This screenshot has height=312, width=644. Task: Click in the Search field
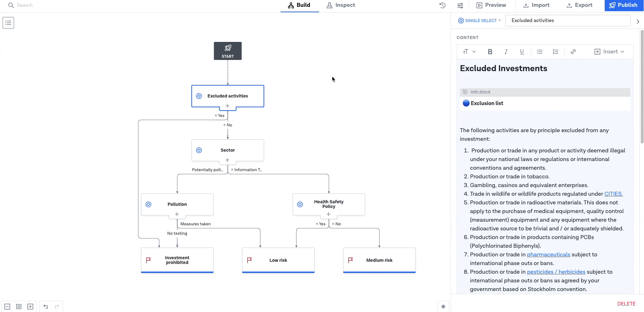coord(25,5)
